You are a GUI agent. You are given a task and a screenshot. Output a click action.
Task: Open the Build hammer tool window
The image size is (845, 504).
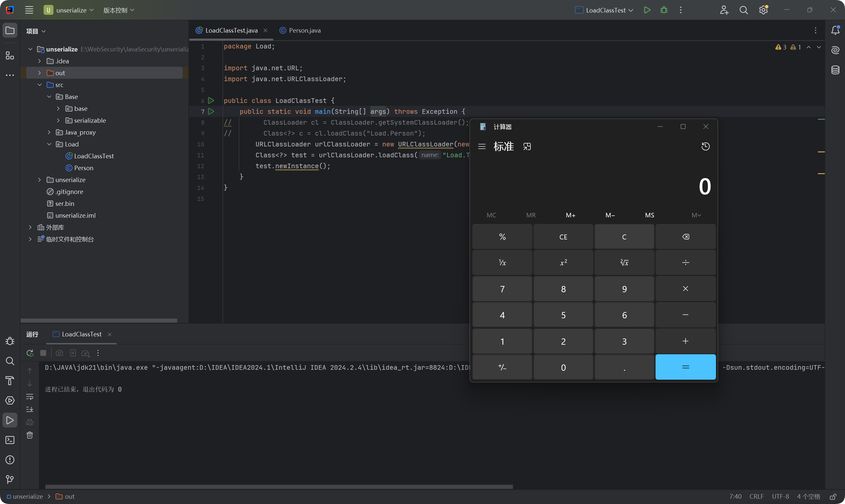[x=10, y=380]
